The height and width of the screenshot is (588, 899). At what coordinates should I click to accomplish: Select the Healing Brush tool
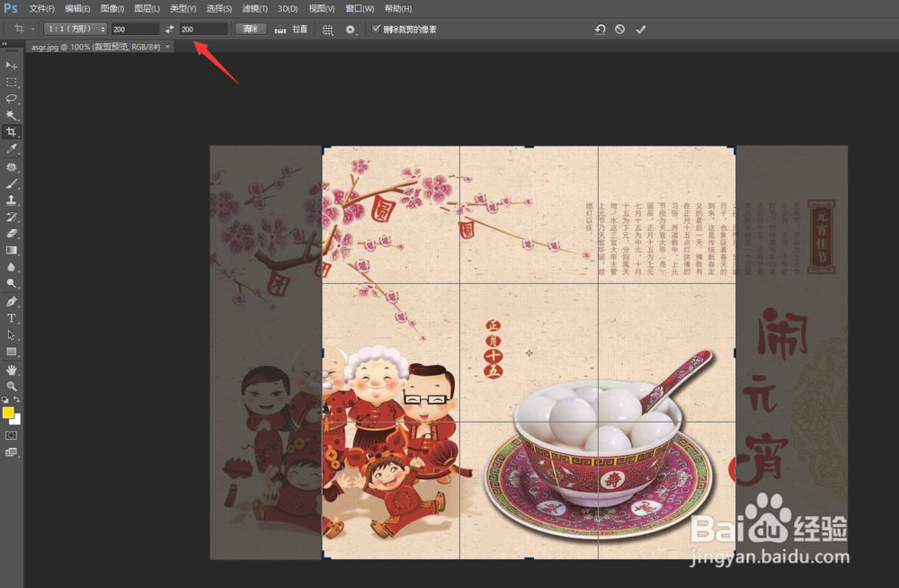tap(11, 167)
